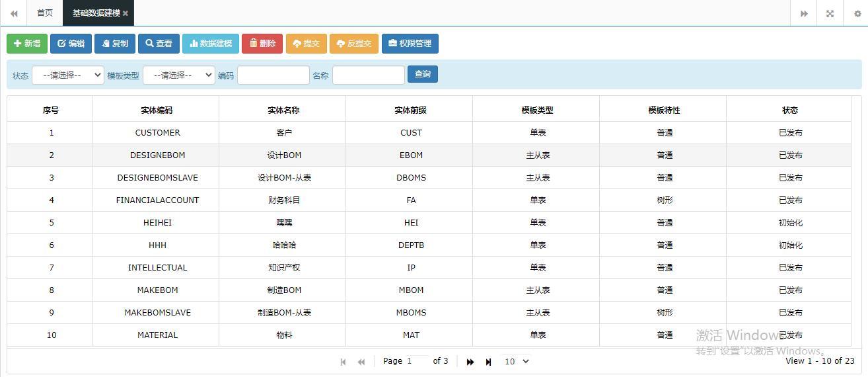The width and height of the screenshot is (868, 377).
Task: Click the 新增 add button
Action: pos(27,44)
